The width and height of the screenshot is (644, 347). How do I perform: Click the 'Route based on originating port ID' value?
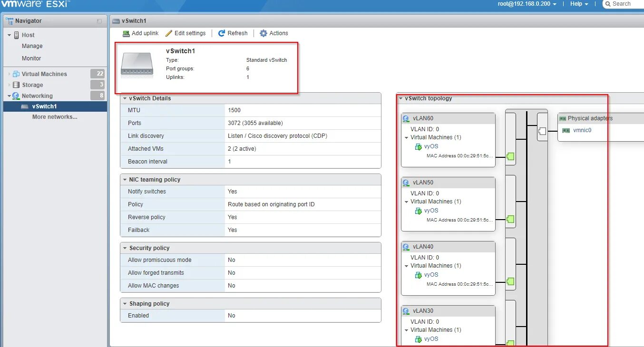pos(271,204)
